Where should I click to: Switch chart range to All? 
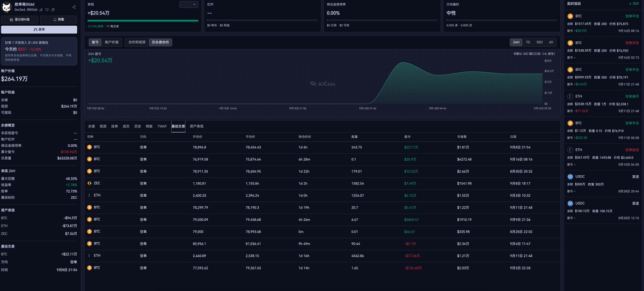click(x=551, y=42)
